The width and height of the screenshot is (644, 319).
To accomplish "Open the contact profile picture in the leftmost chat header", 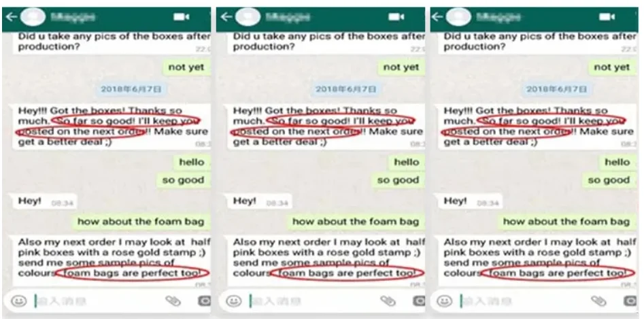I will coord(32,17).
